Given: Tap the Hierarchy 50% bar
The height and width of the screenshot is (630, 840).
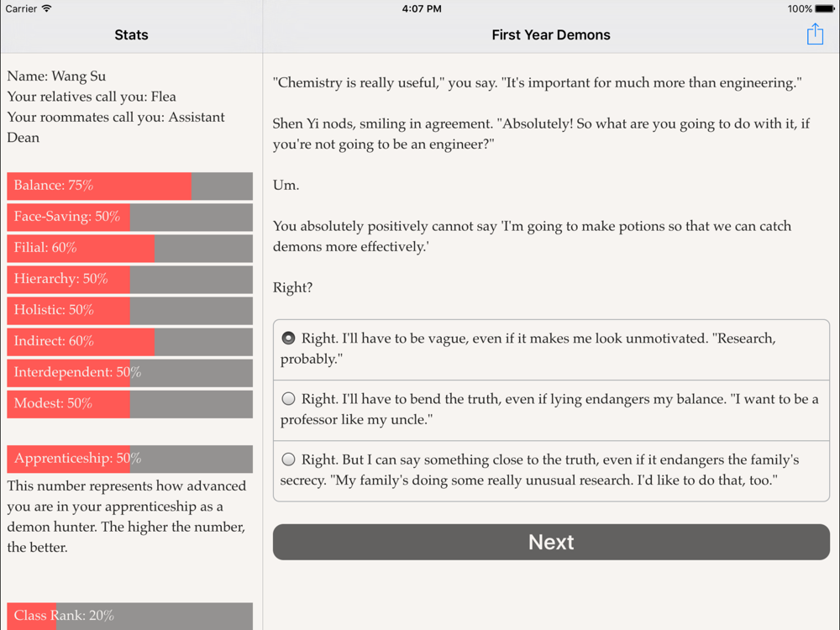Looking at the screenshot, I should [129, 279].
